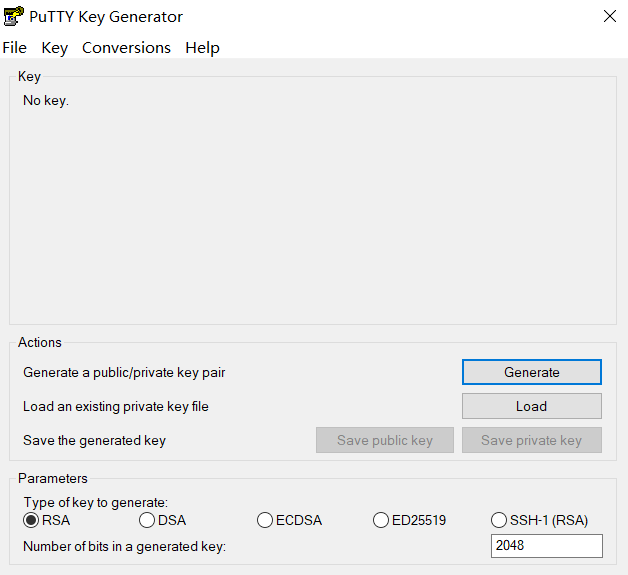Click the Save public key button

[x=384, y=440]
